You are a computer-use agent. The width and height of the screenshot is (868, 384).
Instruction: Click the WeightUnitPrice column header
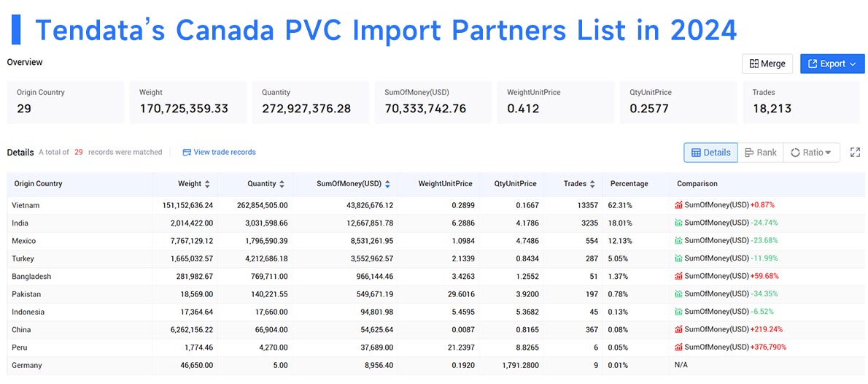(x=445, y=183)
